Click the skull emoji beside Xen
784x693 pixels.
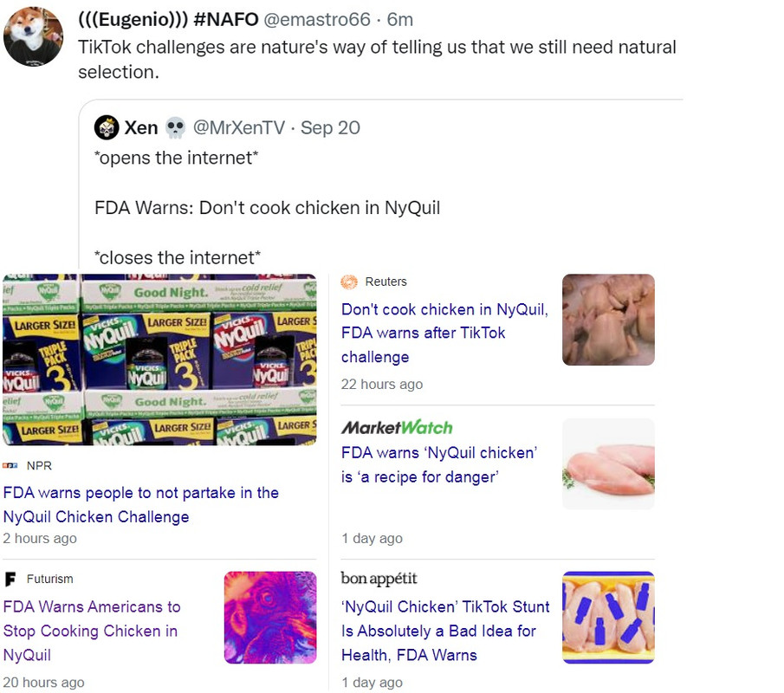pyautogui.click(x=175, y=127)
